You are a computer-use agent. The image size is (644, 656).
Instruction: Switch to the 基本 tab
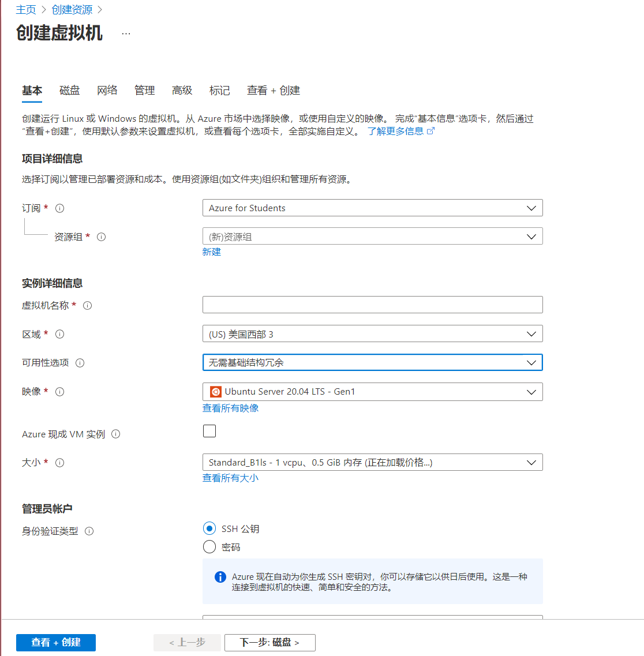[x=32, y=91]
